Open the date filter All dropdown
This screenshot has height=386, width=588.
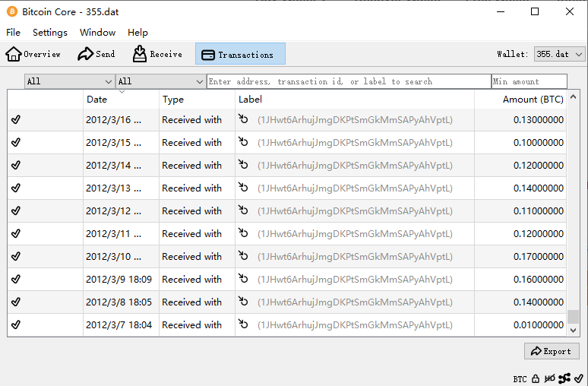tap(69, 81)
